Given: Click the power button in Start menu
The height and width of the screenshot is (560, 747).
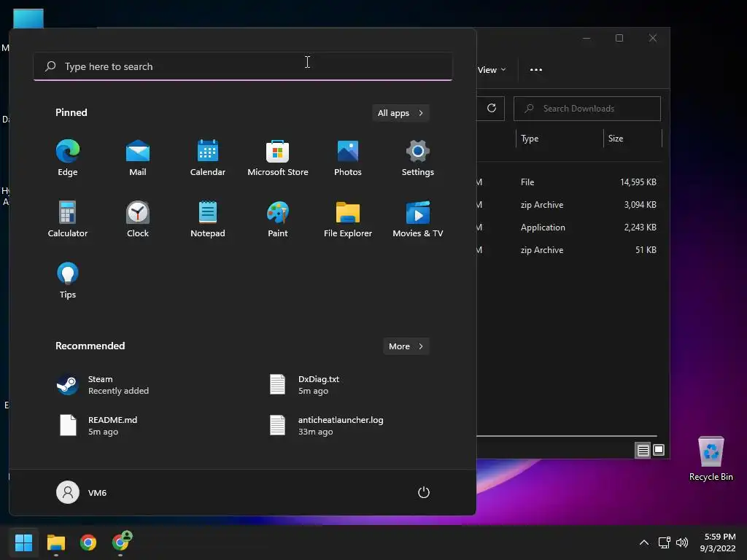Looking at the screenshot, I should click(424, 492).
